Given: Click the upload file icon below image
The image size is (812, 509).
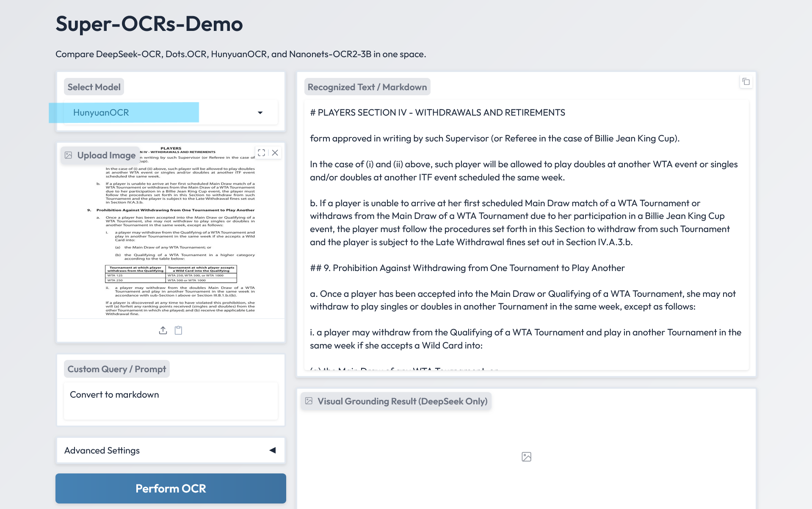Looking at the screenshot, I should 163,330.
